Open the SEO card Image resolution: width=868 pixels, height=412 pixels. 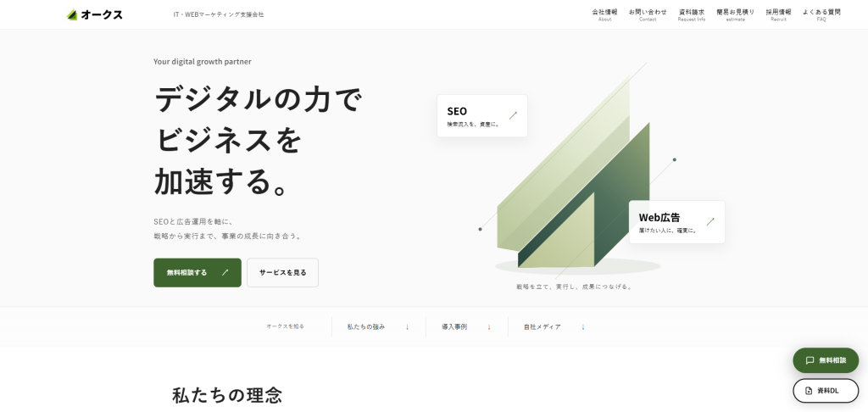pos(482,116)
